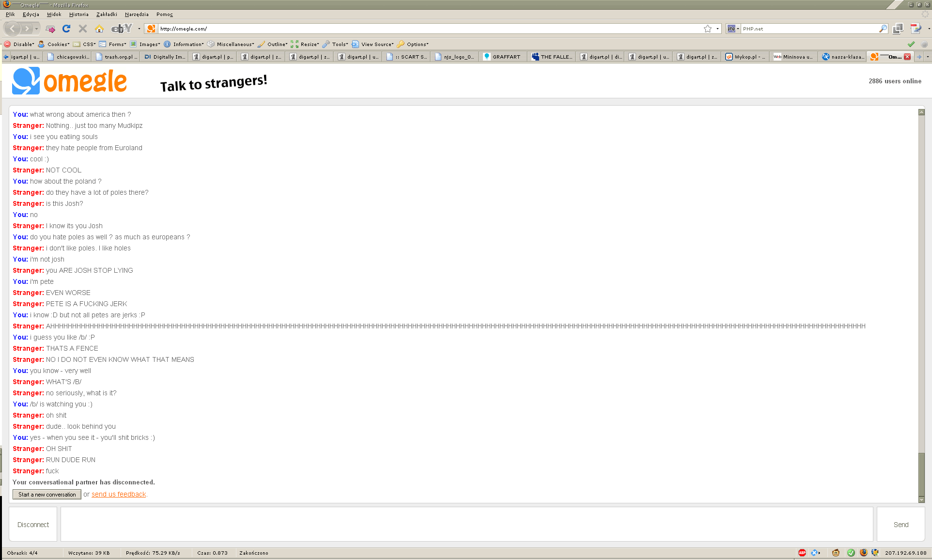932x560 pixels.
Task: Switch to the GRAFFART tab
Action: pos(504,57)
